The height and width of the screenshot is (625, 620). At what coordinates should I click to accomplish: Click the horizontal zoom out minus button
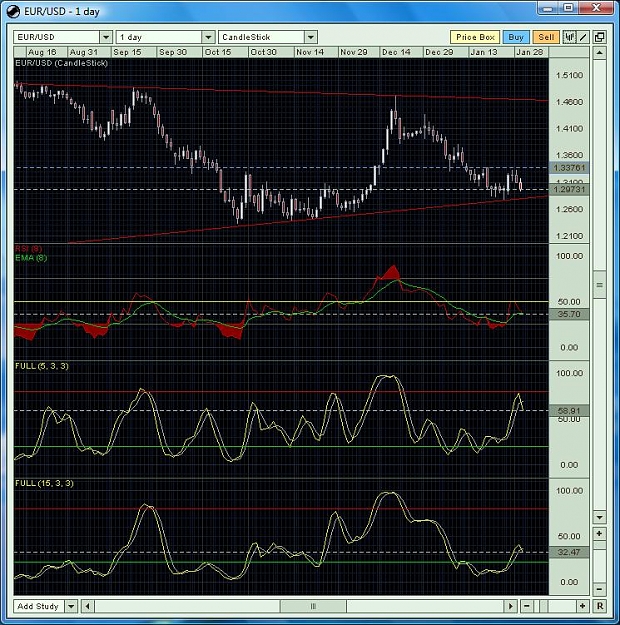(x=527, y=606)
